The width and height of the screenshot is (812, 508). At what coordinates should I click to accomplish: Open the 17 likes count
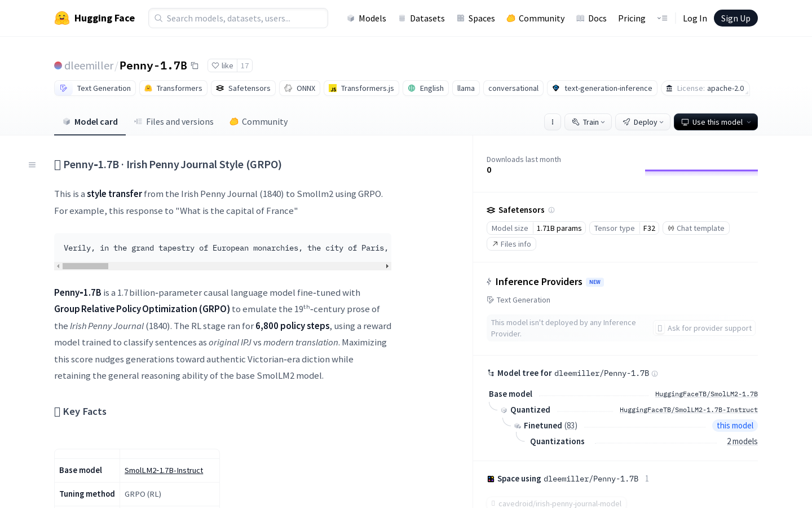[245, 65]
